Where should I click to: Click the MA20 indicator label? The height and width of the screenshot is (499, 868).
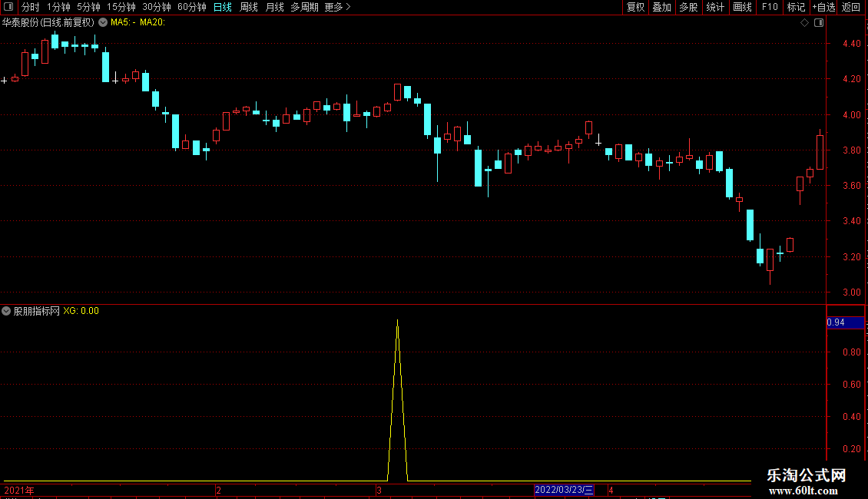152,23
